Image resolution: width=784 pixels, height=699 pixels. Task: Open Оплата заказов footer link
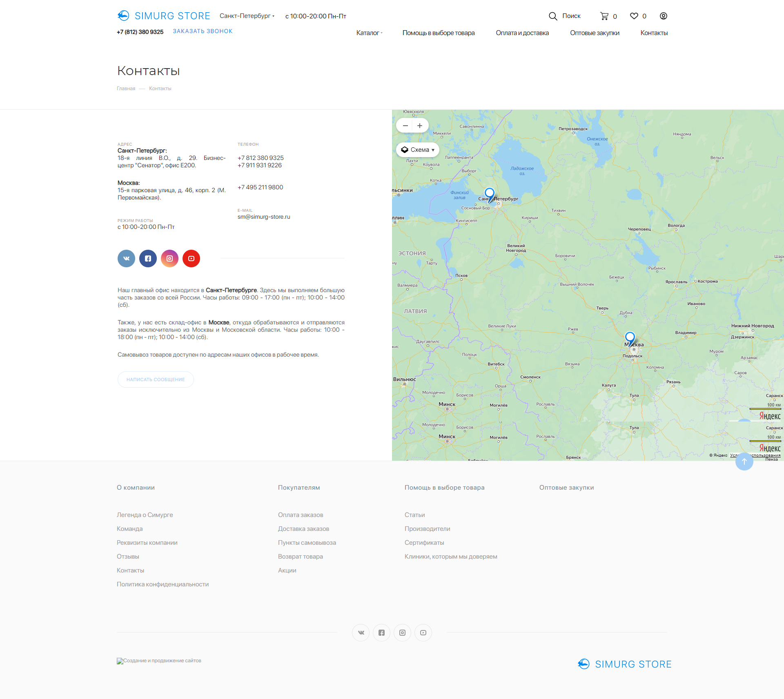click(x=301, y=515)
